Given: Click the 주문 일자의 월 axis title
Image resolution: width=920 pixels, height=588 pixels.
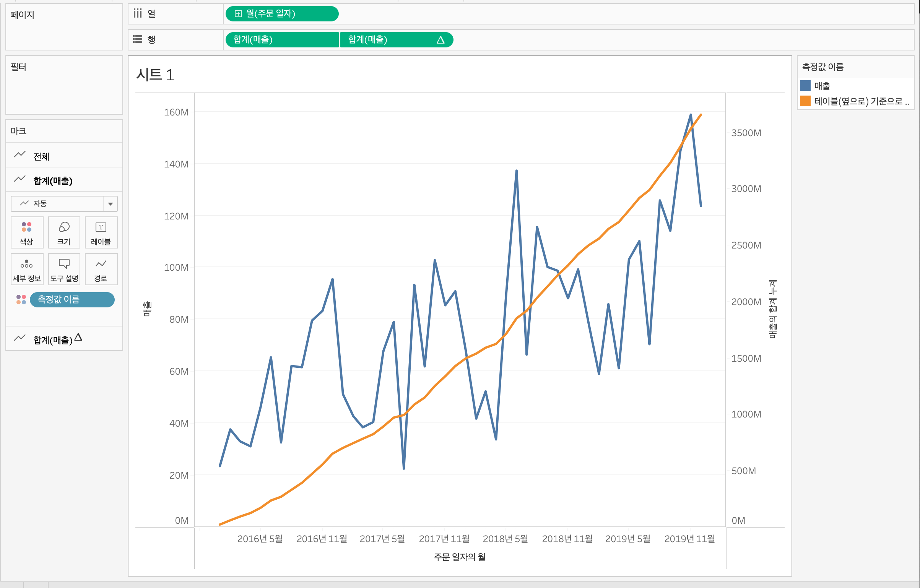Looking at the screenshot, I should click(x=460, y=557).
